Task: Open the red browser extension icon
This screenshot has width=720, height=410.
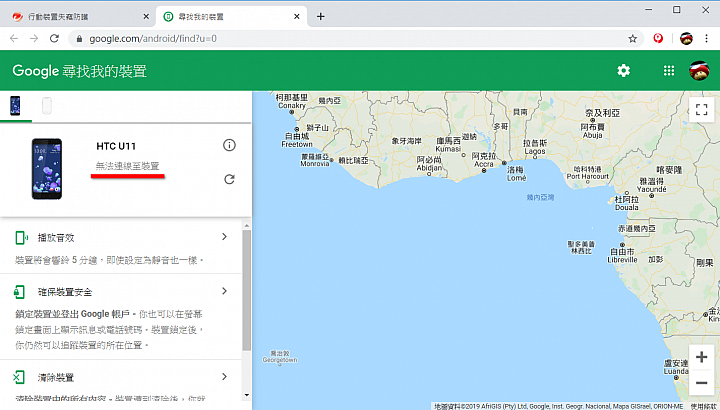Action: pos(658,38)
